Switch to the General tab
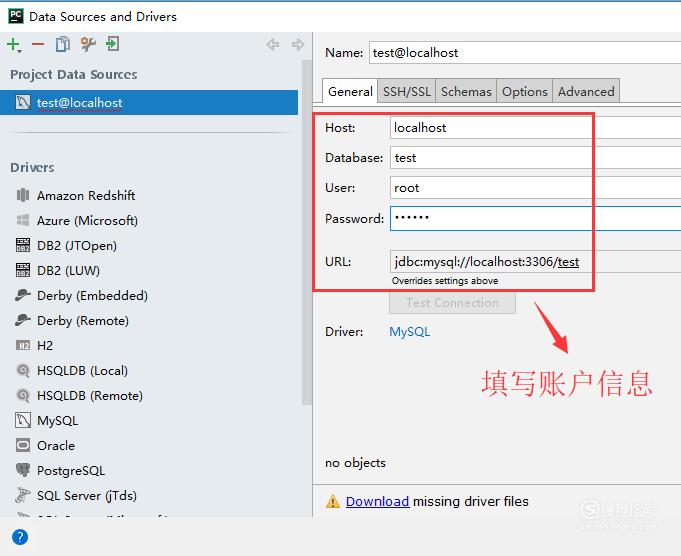 [350, 91]
